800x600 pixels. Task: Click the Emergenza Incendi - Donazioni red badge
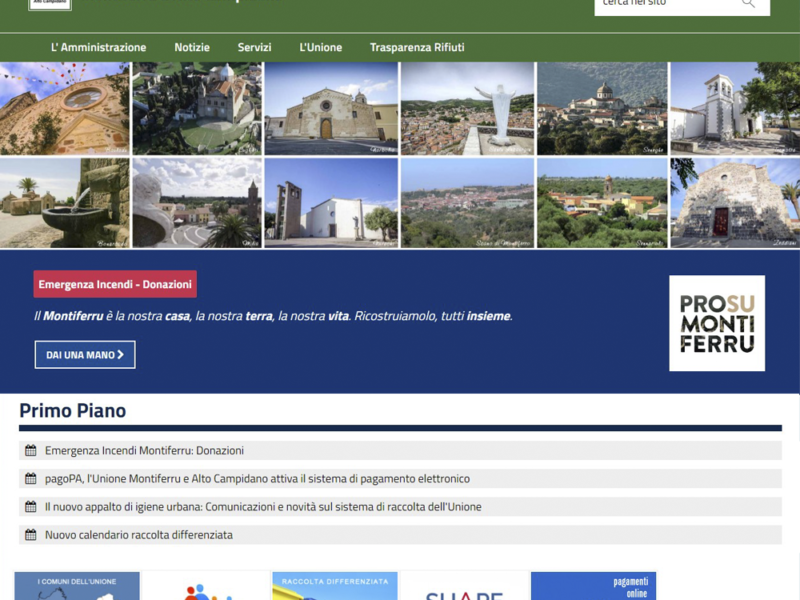click(115, 284)
